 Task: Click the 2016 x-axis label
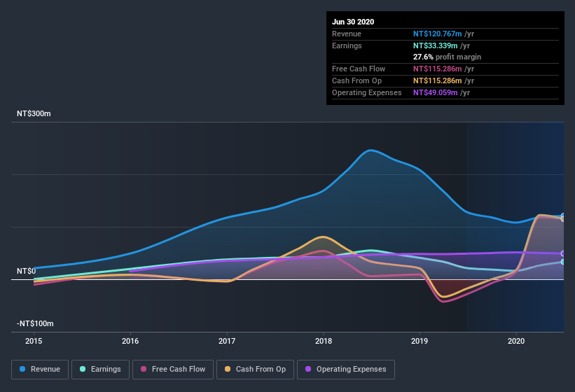click(130, 342)
